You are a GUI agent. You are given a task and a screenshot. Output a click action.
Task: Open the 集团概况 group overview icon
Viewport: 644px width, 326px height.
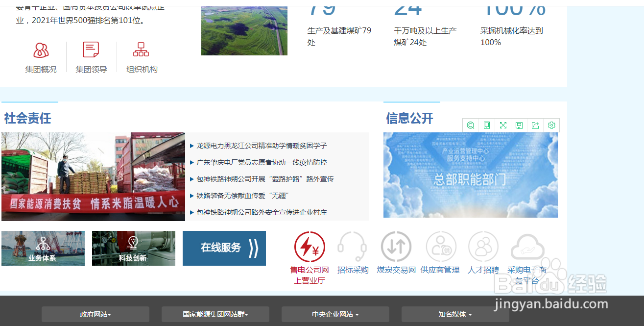41,50
